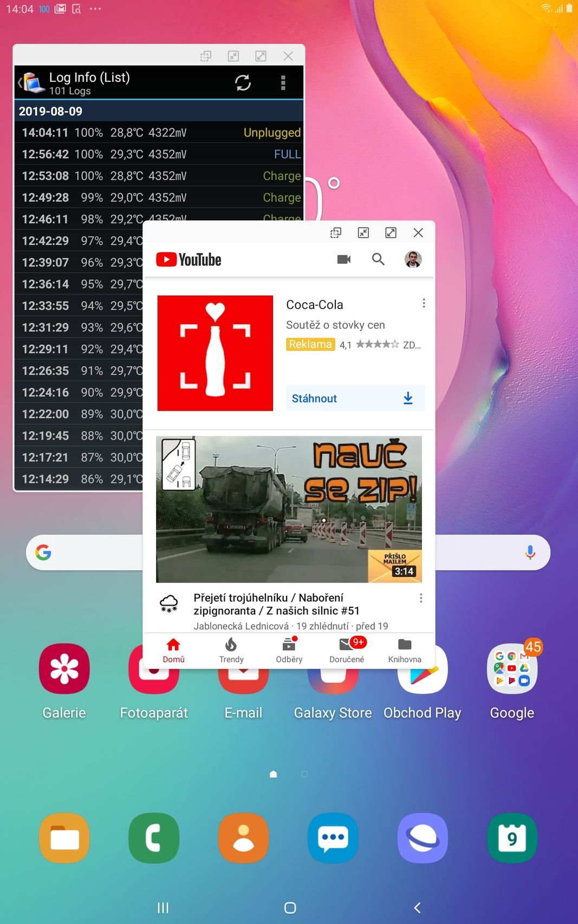This screenshot has height=924, width=578.
Task: Switch to YouTube Knihovna tab
Action: click(405, 650)
